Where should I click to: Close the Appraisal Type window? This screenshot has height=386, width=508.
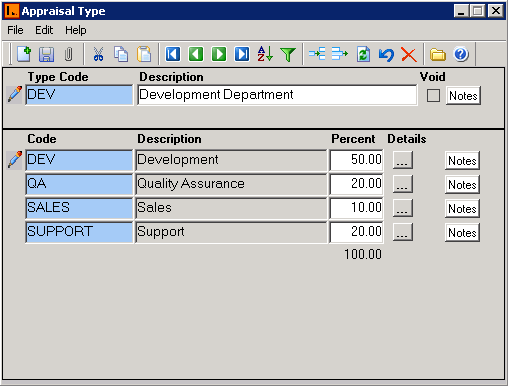point(496,11)
